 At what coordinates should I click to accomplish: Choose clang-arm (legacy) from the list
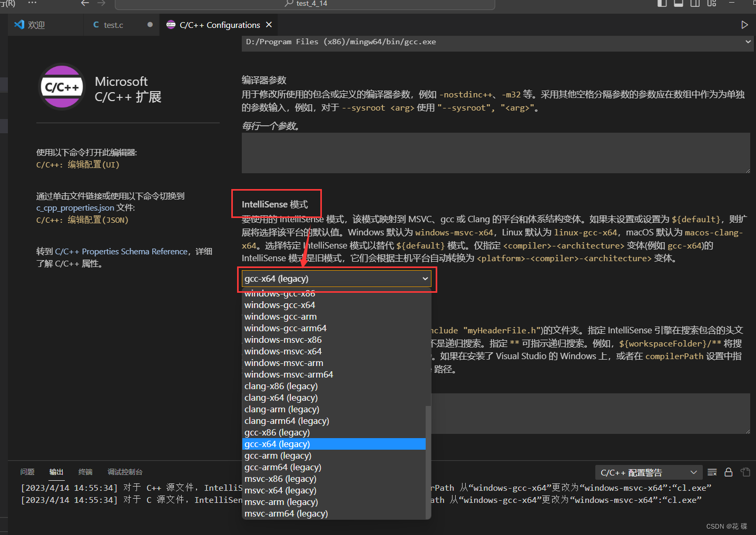(x=333, y=409)
